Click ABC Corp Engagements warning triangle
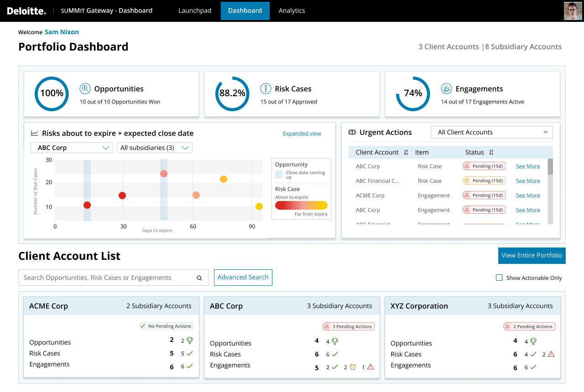The height and width of the screenshot is (392, 584). point(370,367)
